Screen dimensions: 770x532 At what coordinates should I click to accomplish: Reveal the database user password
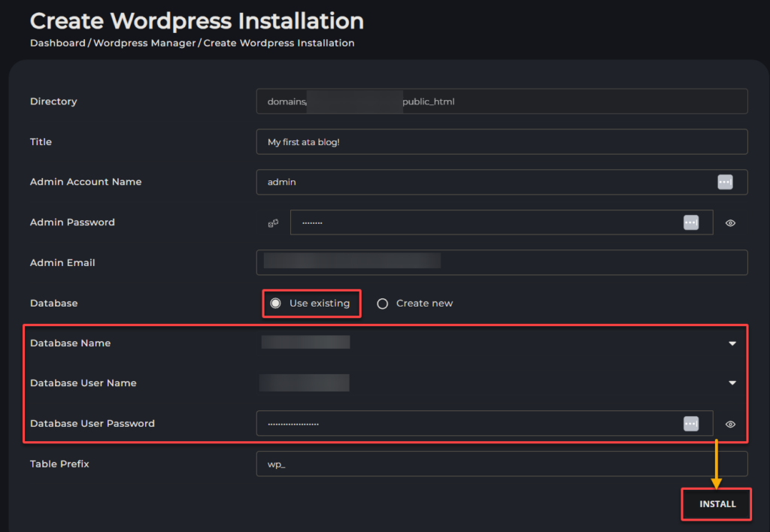730,425
